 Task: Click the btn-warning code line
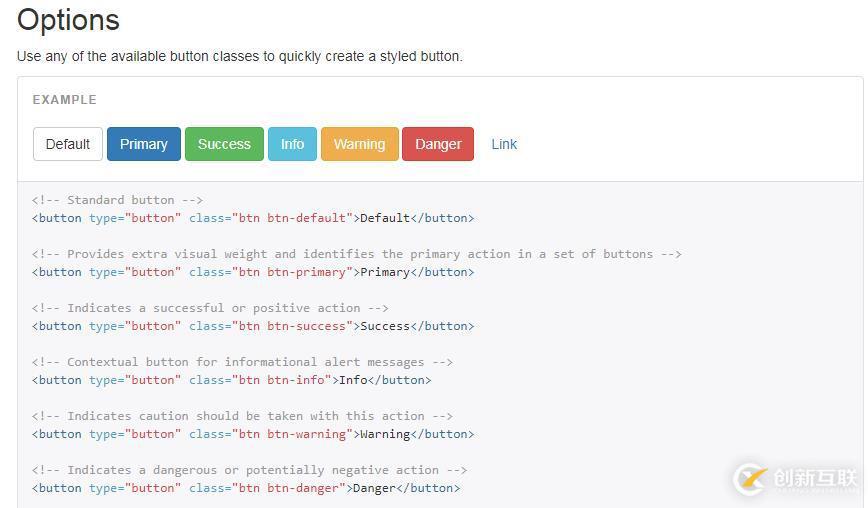point(253,434)
